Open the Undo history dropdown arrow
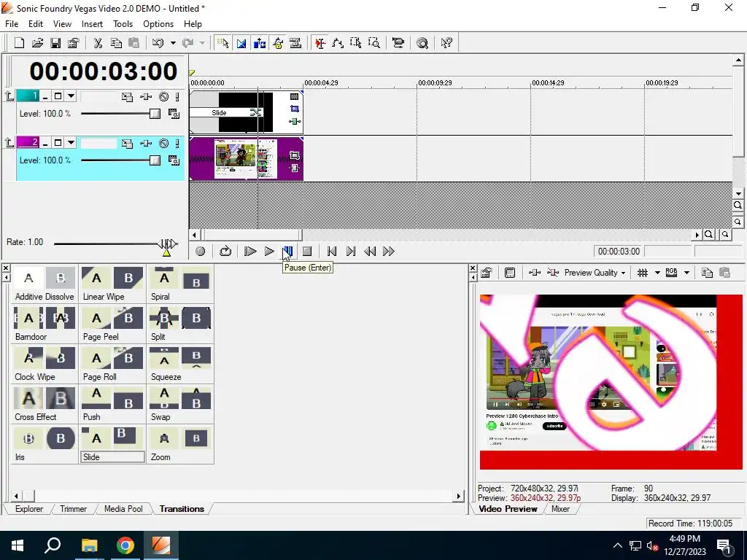Viewport: 747px width, 560px height. pyautogui.click(x=173, y=43)
